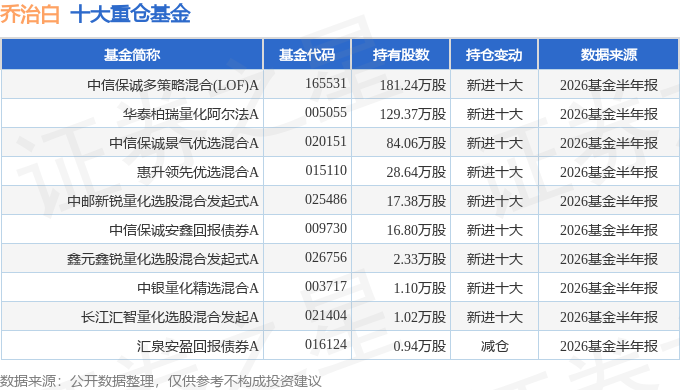Open fund 汇泉安盈回报债券A

point(198,346)
